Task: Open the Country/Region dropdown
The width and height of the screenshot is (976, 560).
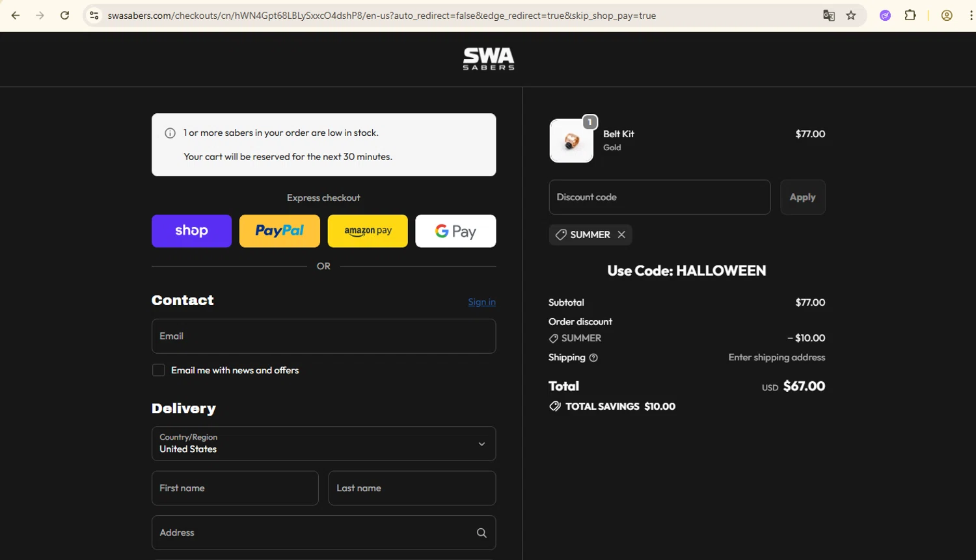Action: click(323, 444)
